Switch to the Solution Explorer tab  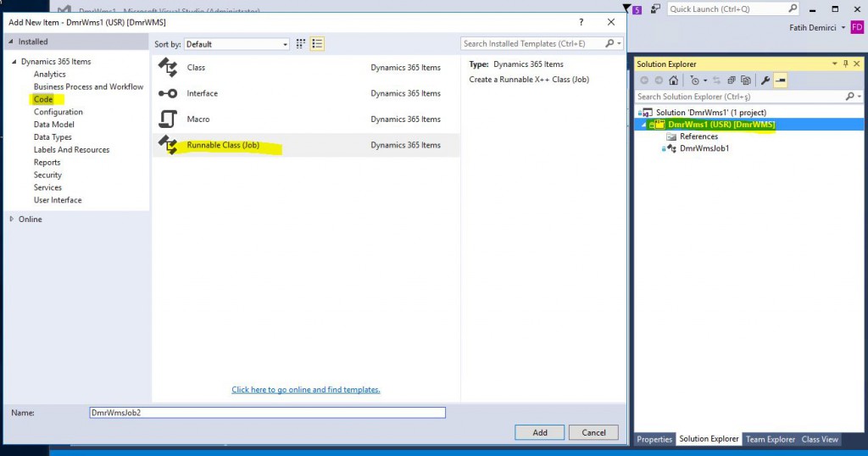click(709, 439)
